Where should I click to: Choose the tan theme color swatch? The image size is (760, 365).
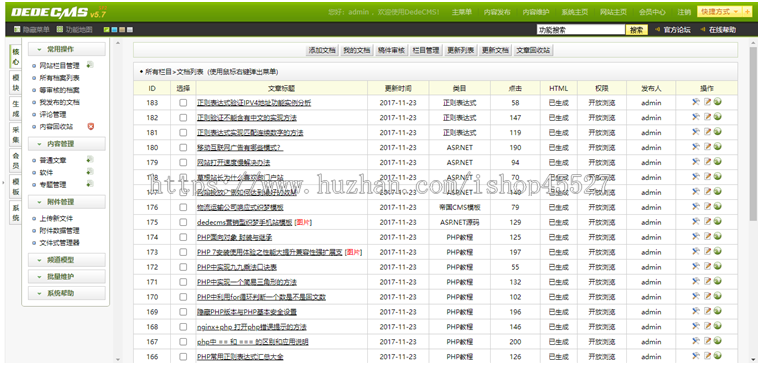[x=122, y=30]
